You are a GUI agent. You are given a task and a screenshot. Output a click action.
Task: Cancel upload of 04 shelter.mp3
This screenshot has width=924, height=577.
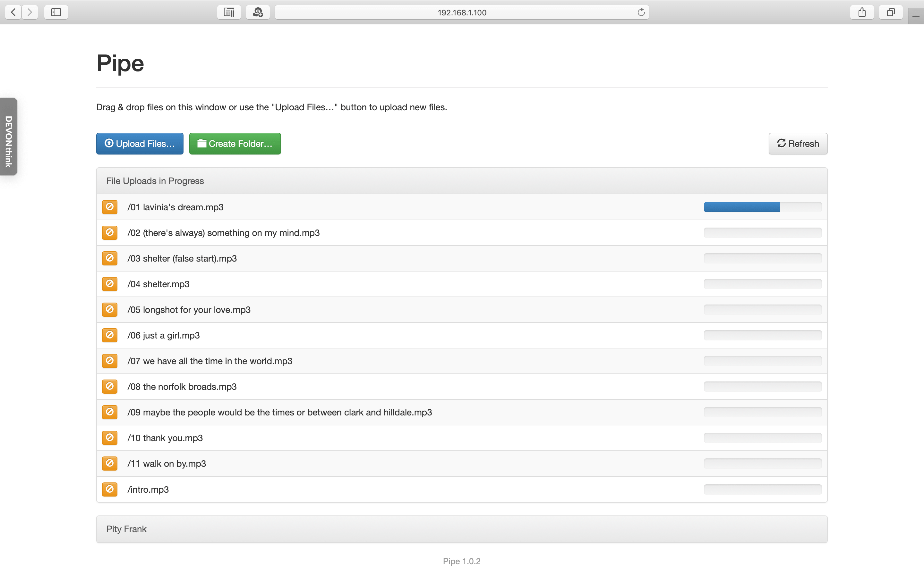click(110, 284)
